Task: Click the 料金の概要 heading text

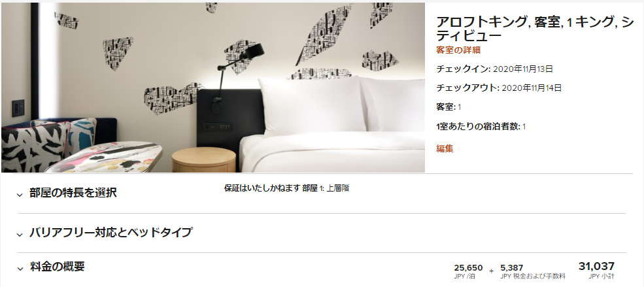Action: tap(57, 267)
